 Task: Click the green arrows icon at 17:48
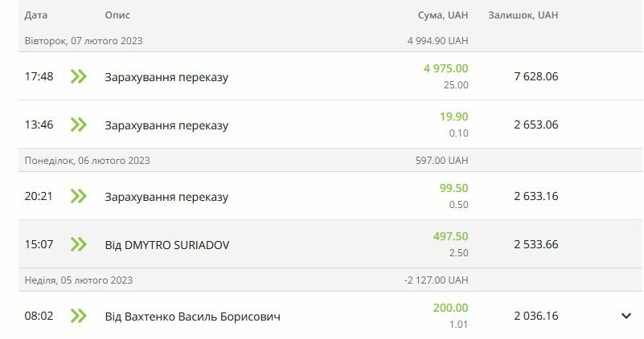(78, 76)
